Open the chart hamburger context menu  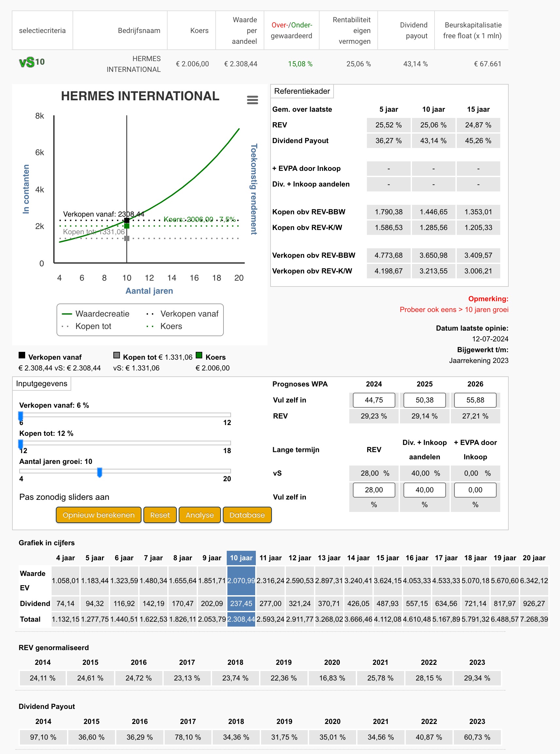[x=252, y=100]
